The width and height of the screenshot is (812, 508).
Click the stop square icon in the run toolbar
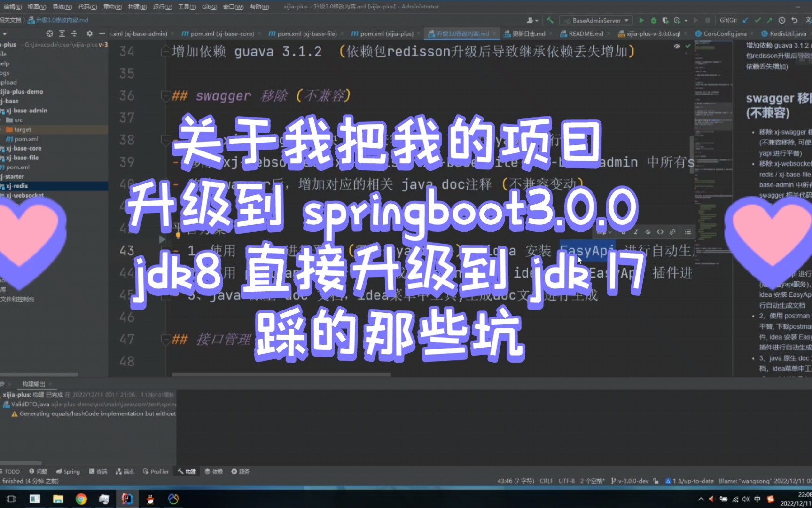click(x=707, y=20)
